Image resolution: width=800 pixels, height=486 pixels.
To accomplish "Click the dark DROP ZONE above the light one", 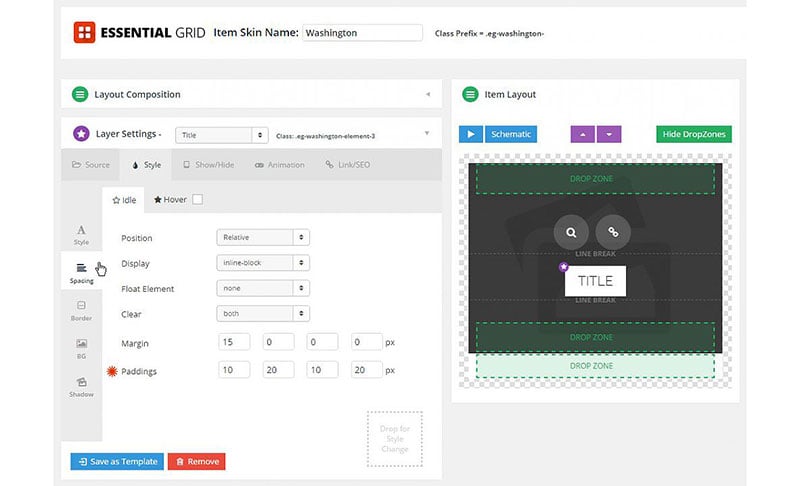I will 595,337.
